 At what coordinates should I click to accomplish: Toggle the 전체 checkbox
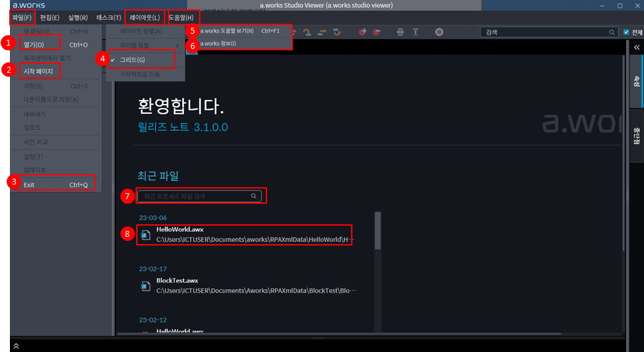click(626, 32)
